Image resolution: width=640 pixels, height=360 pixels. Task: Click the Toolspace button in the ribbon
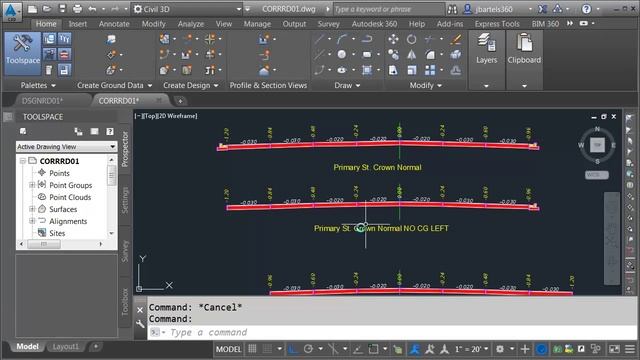(x=23, y=53)
